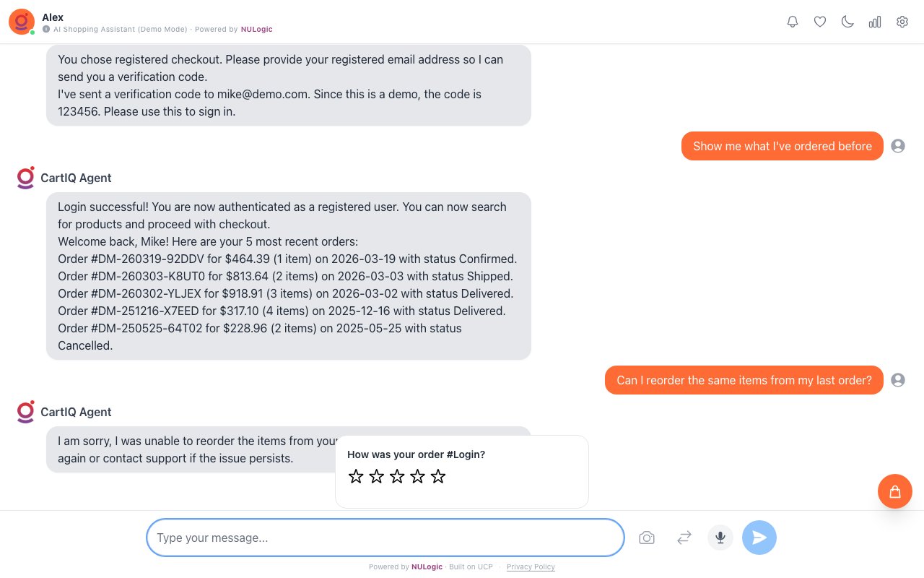
Task: Click the NULogic link in header
Action: point(257,30)
